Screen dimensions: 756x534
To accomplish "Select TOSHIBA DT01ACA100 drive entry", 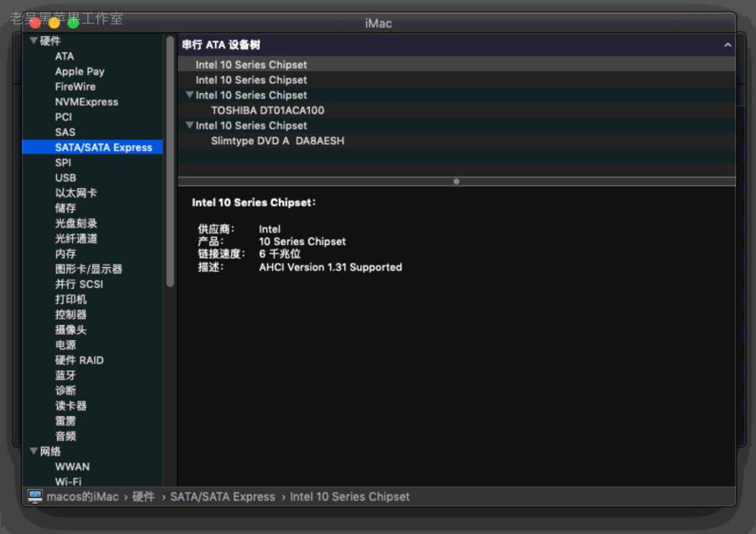I will (x=267, y=110).
